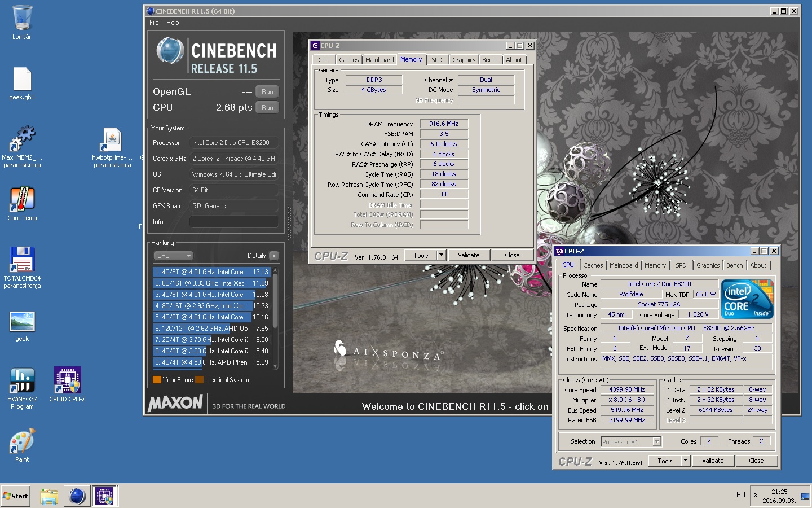Click the Core Speed 4399.98 MHz value
Screen dimensions: 812x508
click(627, 389)
